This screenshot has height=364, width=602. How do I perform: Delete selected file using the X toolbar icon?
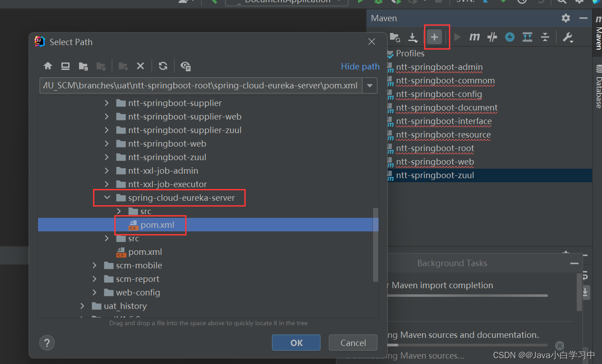pyautogui.click(x=140, y=66)
